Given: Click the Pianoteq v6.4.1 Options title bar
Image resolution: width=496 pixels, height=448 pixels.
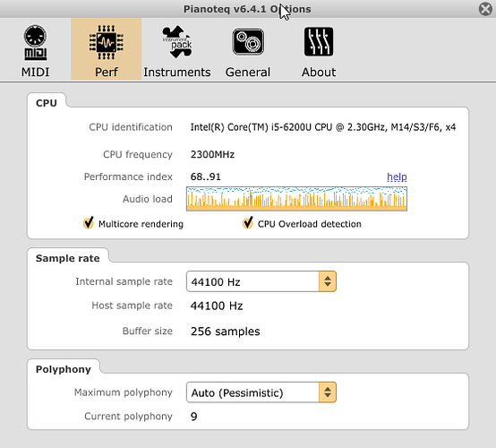Looking at the screenshot, I should click(247, 9).
